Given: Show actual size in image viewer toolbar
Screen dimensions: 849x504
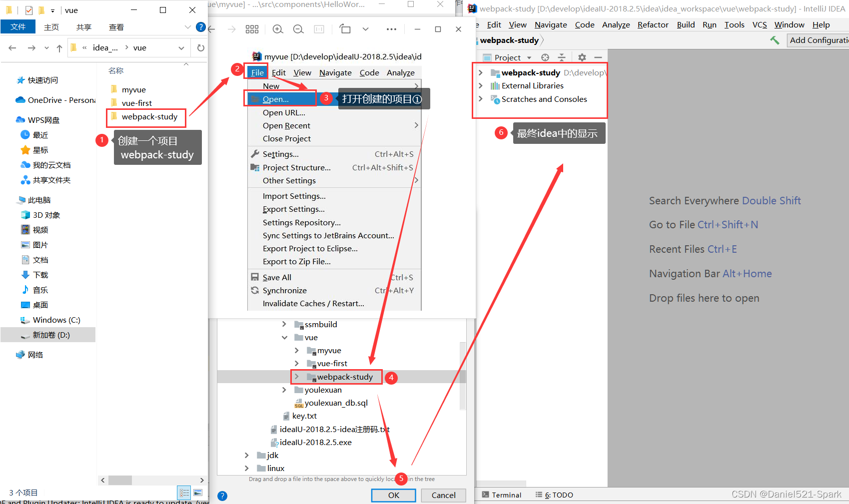Looking at the screenshot, I should tap(319, 29).
